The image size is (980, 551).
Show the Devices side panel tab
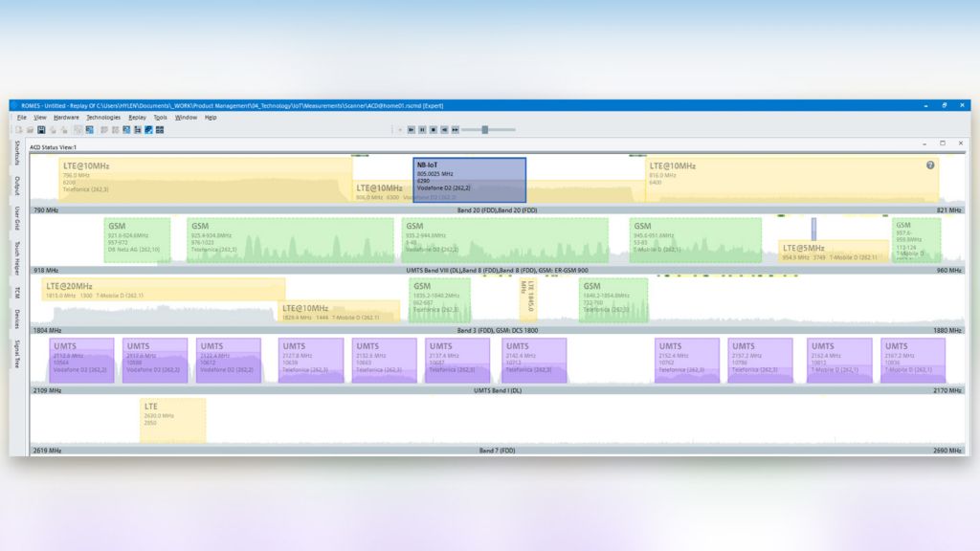click(17, 319)
